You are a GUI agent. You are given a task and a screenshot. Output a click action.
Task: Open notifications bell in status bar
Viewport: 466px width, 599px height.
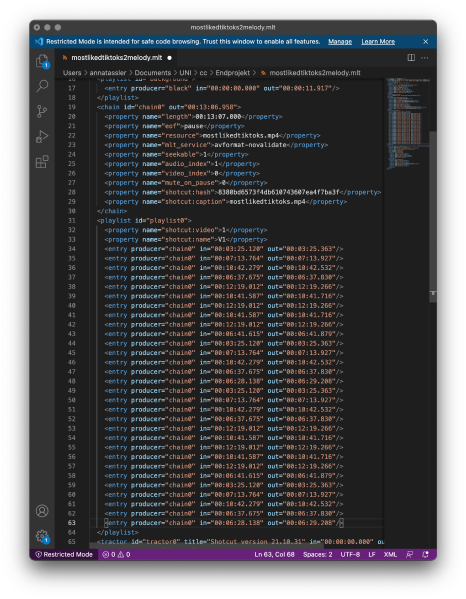click(x=425, y=554)
